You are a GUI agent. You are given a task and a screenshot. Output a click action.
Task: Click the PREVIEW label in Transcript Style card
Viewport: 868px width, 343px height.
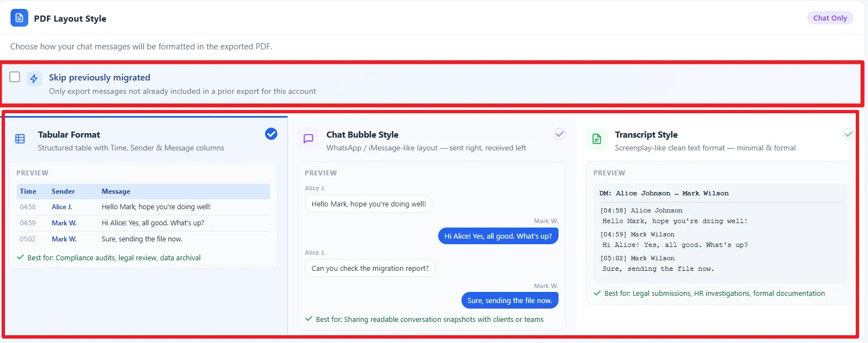609,173
